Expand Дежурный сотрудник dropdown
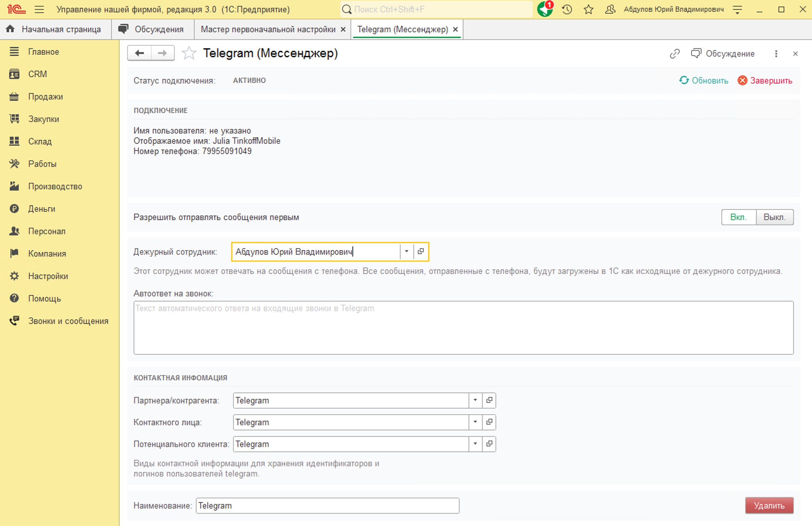The width and height of the screenshot is (812, 526). click(x=406, y=251)
